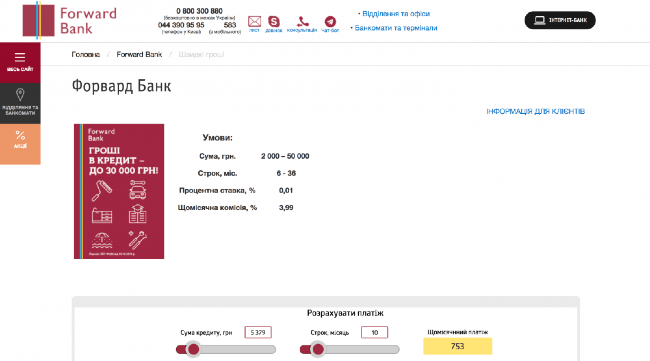The image size is (650, 361).
Task: Click phone number 0 800 300 880
Action: click(x=199, y=11)
